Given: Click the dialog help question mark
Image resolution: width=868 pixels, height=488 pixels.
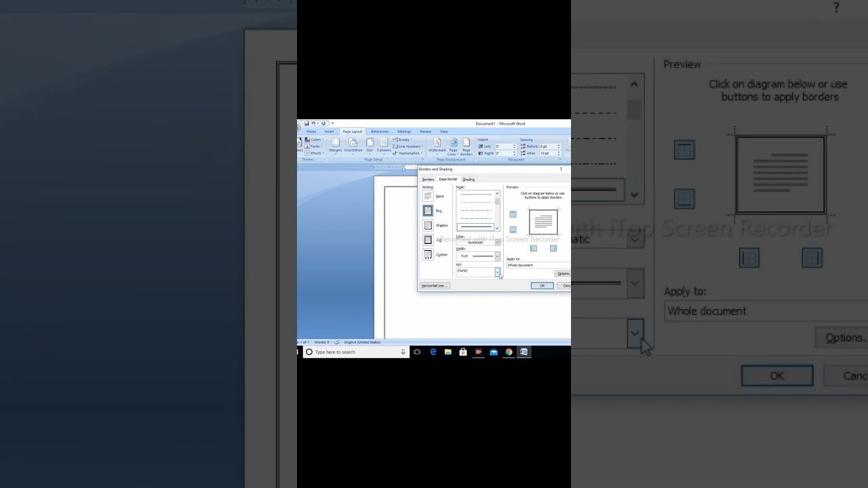Looking at the screenshot, I should click(561, 169).
